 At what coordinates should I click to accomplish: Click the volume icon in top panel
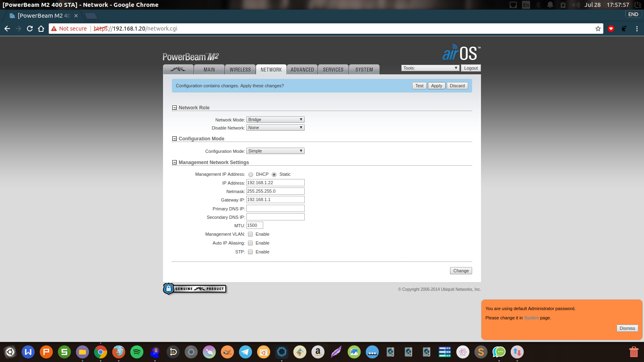click(576, 5)
